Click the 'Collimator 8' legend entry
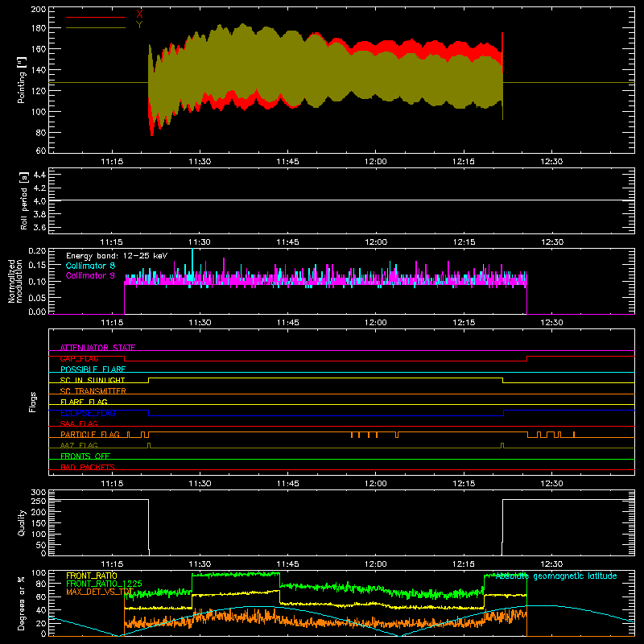 tap(90, 266)
